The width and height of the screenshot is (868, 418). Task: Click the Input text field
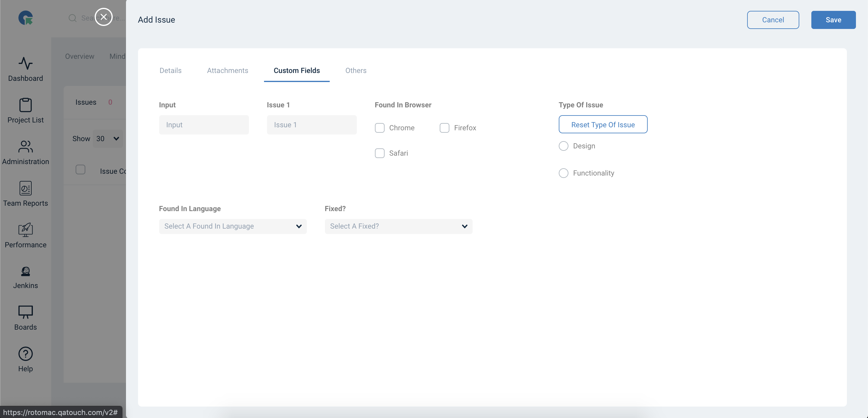coord(204,125)
